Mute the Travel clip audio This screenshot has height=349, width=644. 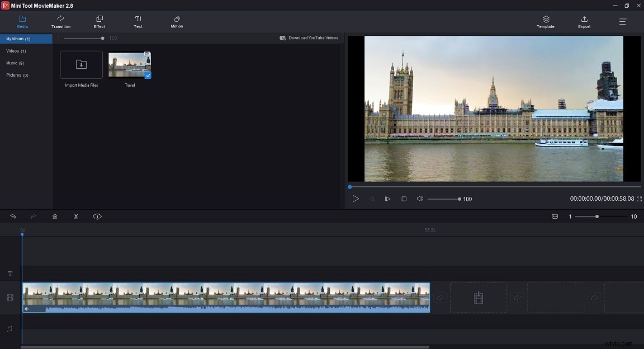26,309
